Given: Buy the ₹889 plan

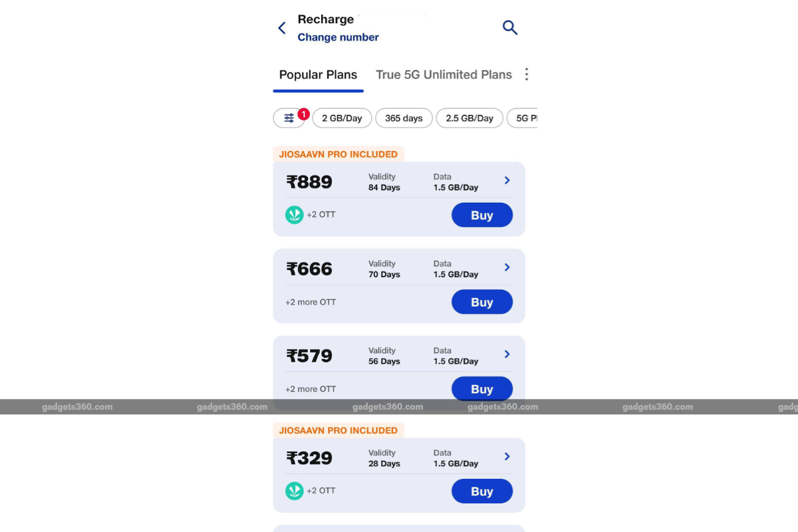Looking at the screenshot, I should [481, 215].
